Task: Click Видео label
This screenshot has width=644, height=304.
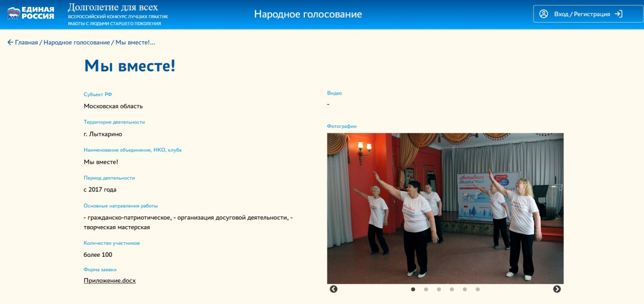Action: coord(334,93)
